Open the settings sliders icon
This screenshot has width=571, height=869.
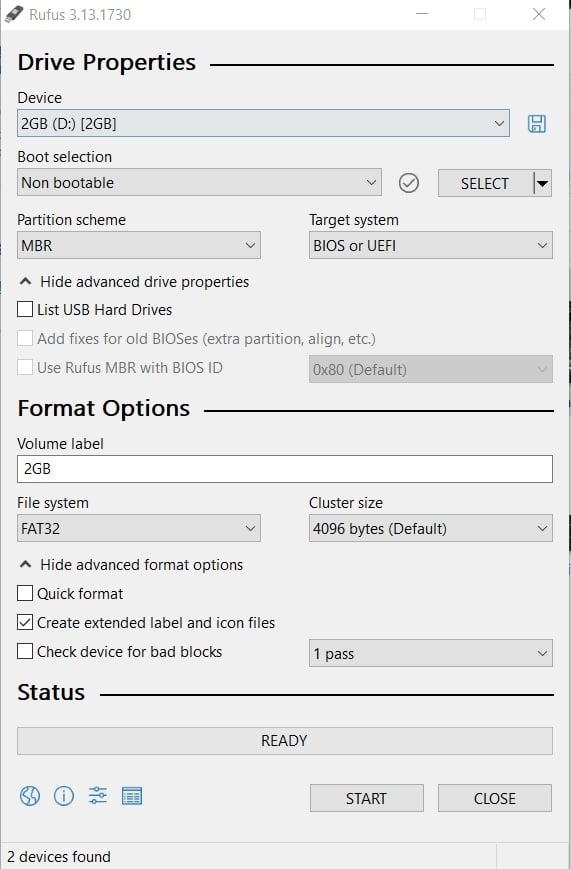[98, 796]
